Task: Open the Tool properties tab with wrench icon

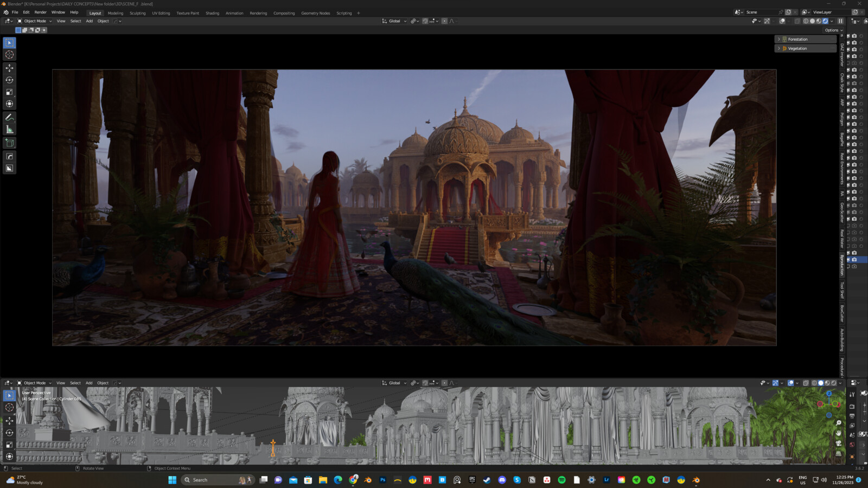Action: coord(852,395)
